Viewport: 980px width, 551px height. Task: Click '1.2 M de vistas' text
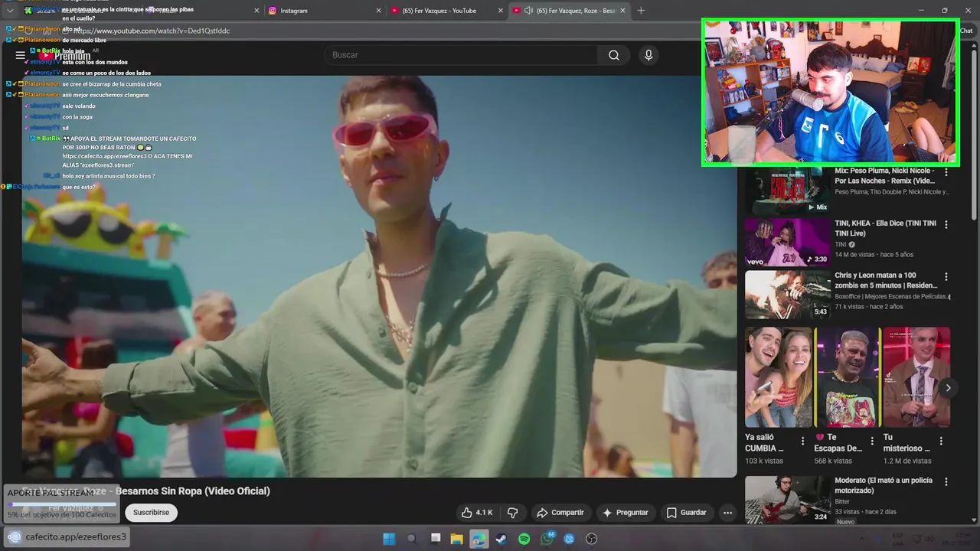click(x=907, y=461)
